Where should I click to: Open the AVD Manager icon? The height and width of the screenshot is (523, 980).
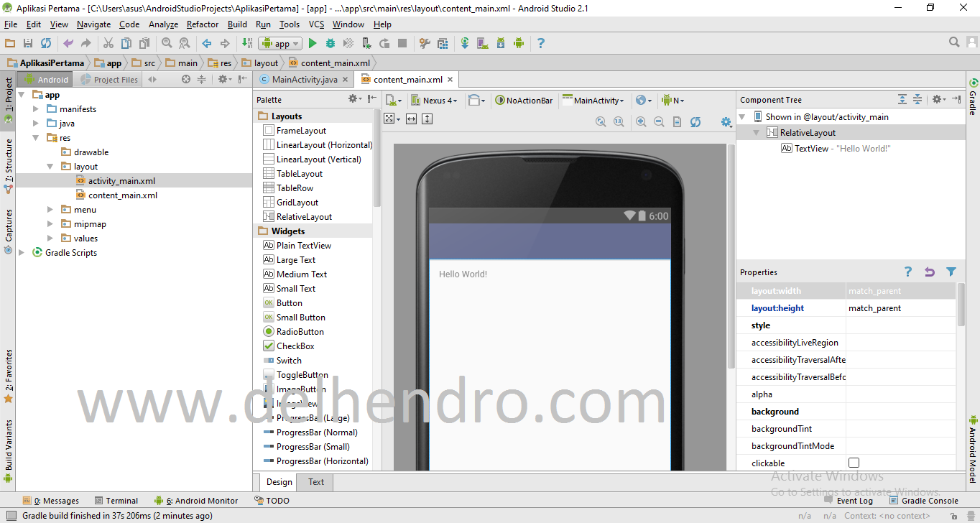(483, 43)
